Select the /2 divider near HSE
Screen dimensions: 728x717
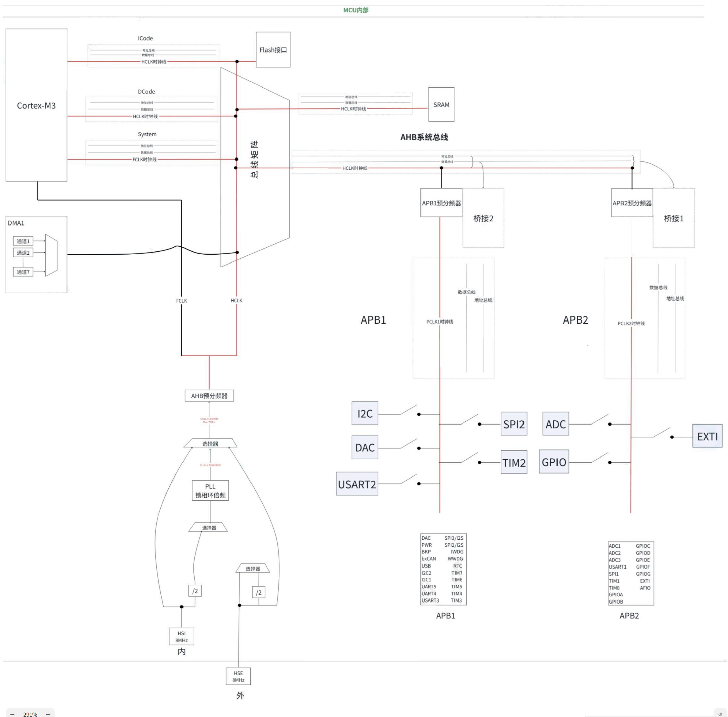259,592
